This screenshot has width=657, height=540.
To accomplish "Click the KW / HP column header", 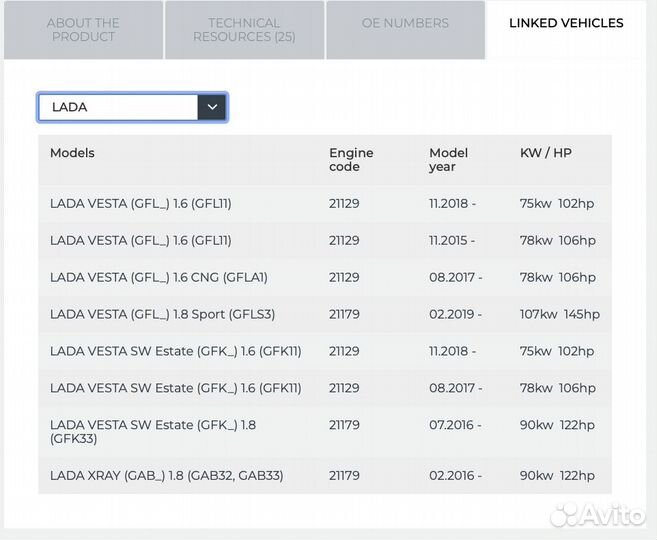I will 546,153.
